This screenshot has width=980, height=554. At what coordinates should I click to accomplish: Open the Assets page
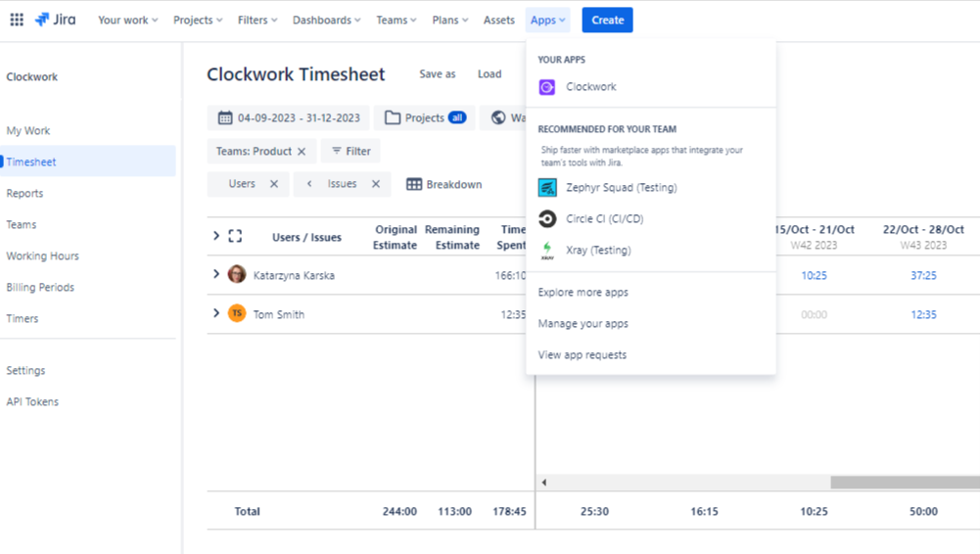(x=498, y=20)
